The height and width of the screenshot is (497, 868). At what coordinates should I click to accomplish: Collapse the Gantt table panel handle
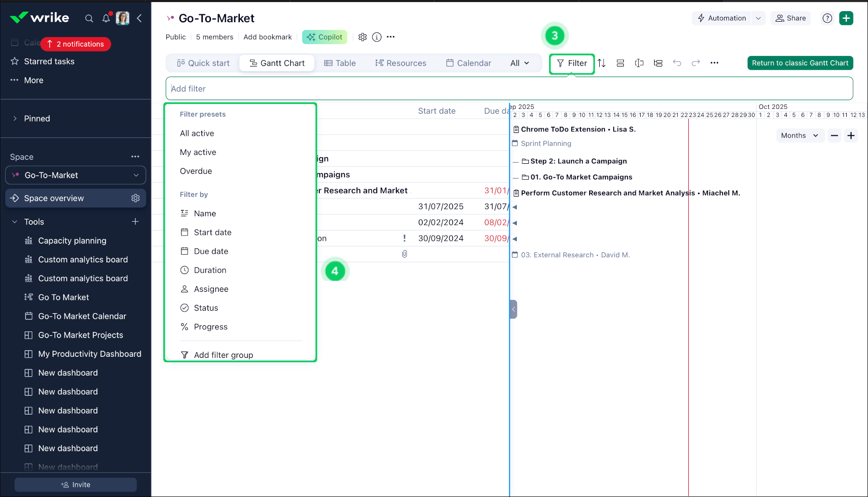click(x=513, y=309)
